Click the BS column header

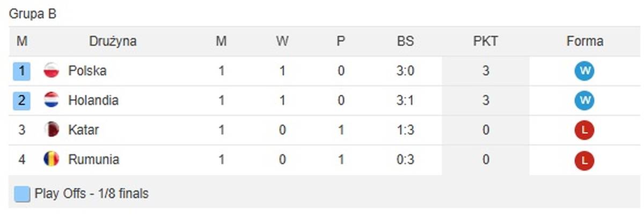(x=405, y=41)
